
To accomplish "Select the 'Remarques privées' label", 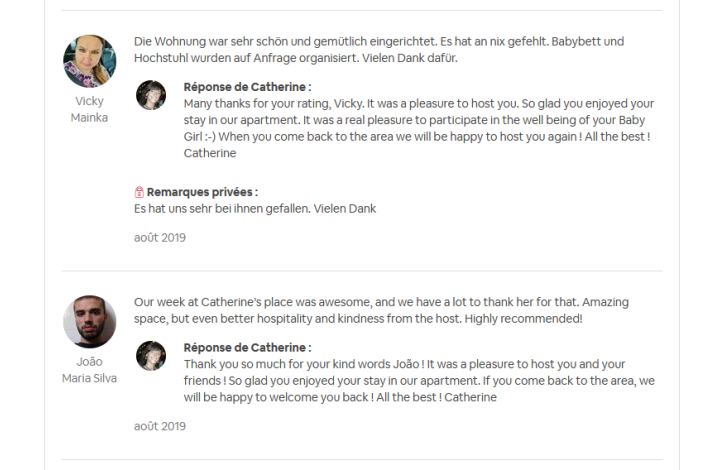I will coord(202,192).
